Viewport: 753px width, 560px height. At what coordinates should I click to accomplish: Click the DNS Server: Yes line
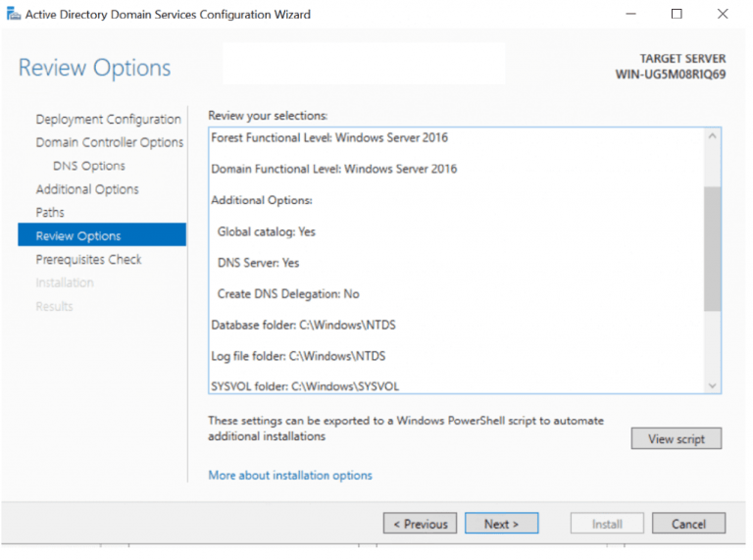point(259,263)
